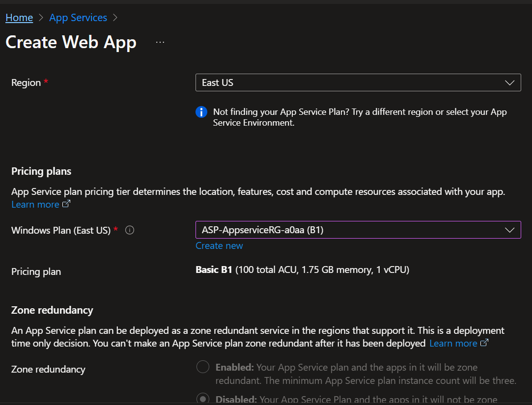
Task: Click the Windows Plan (East US) label
Action: tap(61, 230)
